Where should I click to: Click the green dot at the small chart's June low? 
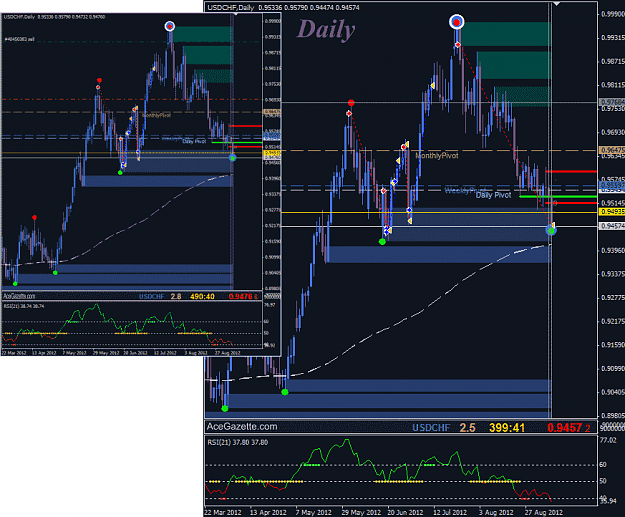[x=120, y=173]
